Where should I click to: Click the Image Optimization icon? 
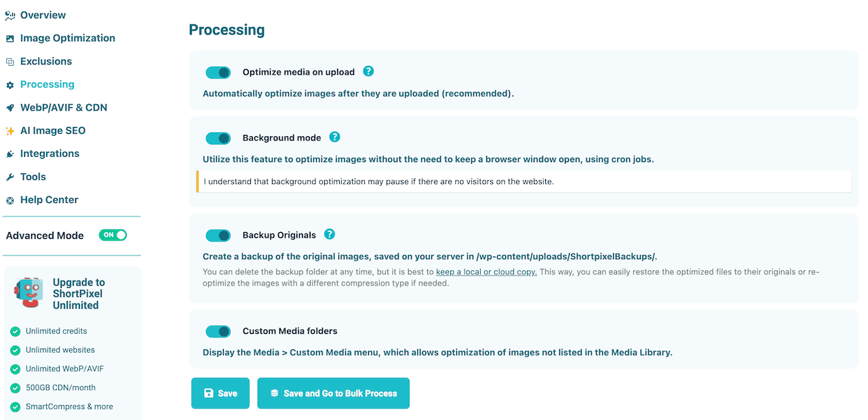[x=10, y=38]
